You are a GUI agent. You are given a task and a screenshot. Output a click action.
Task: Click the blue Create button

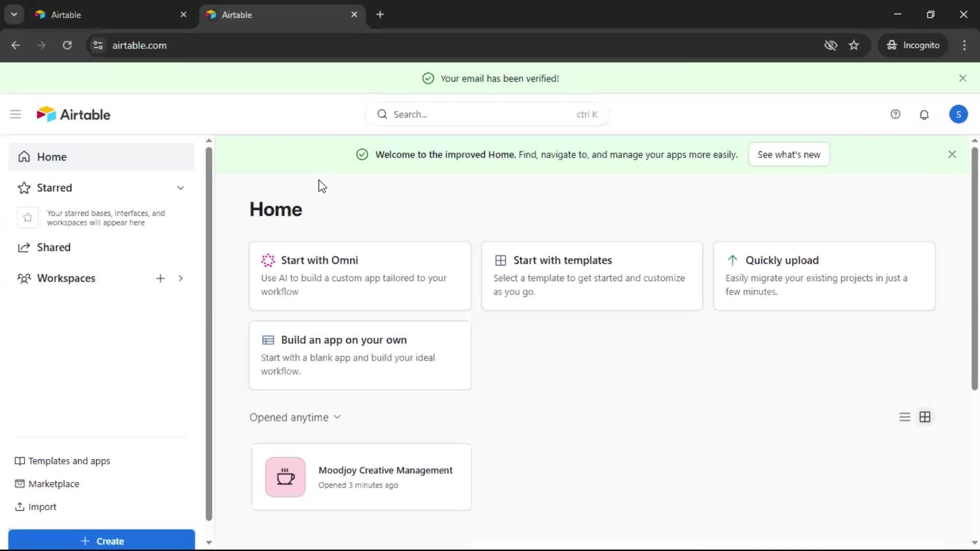pos(102,540)
